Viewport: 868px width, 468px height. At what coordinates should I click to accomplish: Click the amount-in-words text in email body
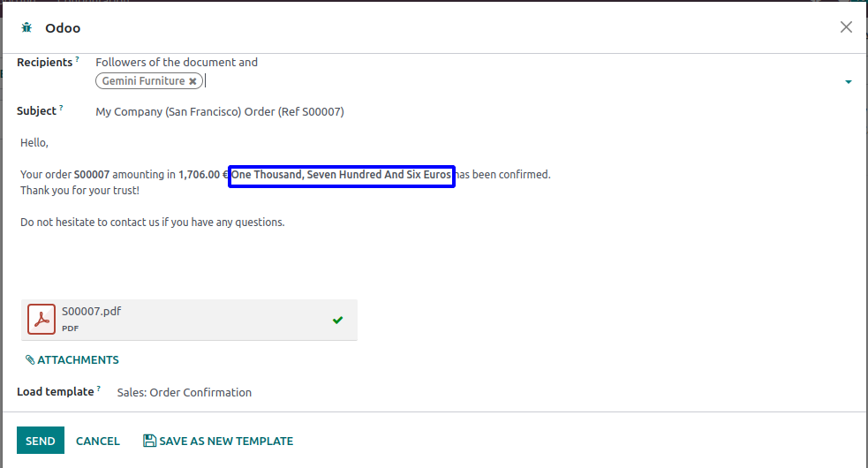(341, 175)
